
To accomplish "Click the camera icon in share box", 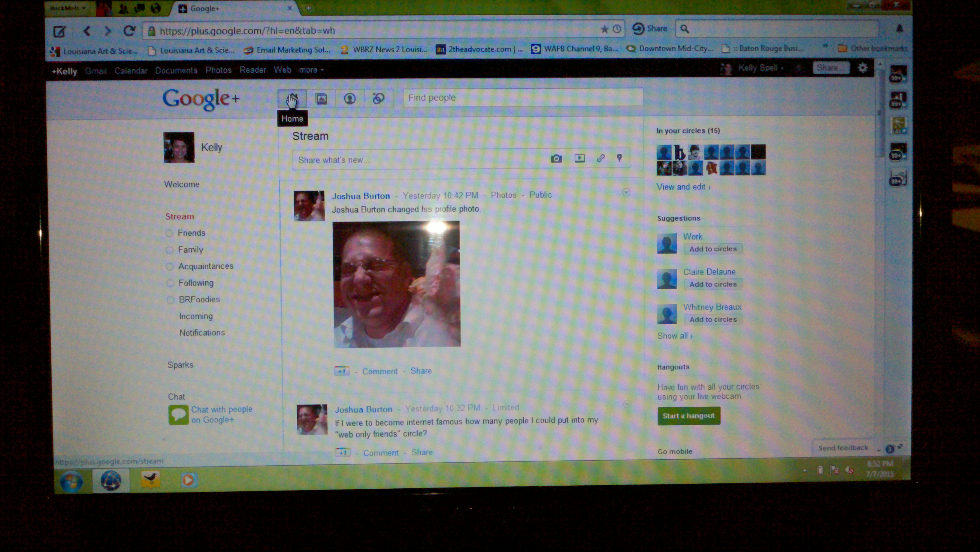I will (556, 158).
